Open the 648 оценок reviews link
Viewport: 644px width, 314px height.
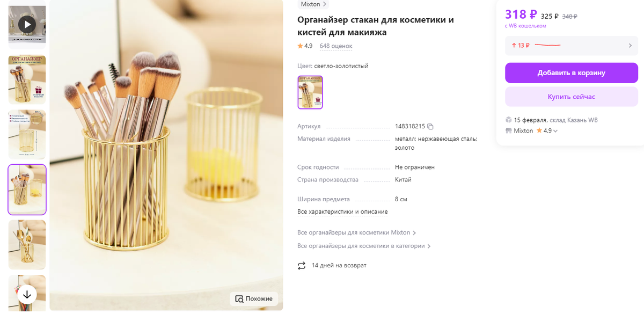coord(336,46)
